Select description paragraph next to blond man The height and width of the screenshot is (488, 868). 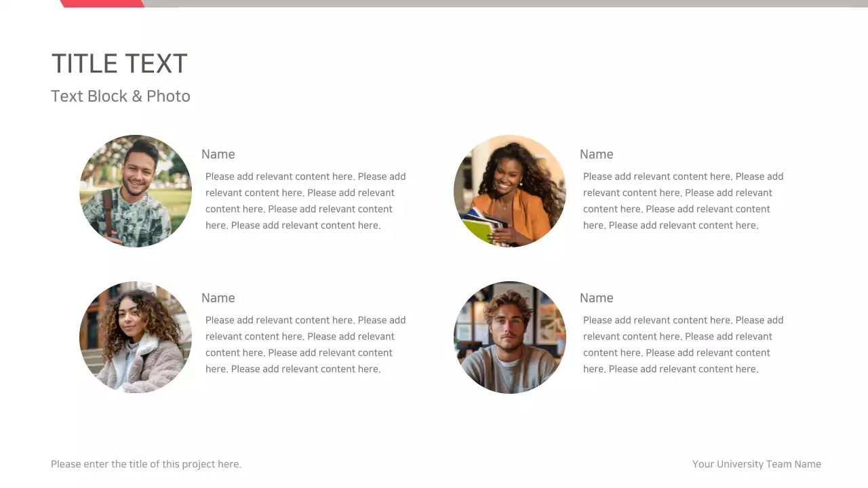[x=683, y=344]
